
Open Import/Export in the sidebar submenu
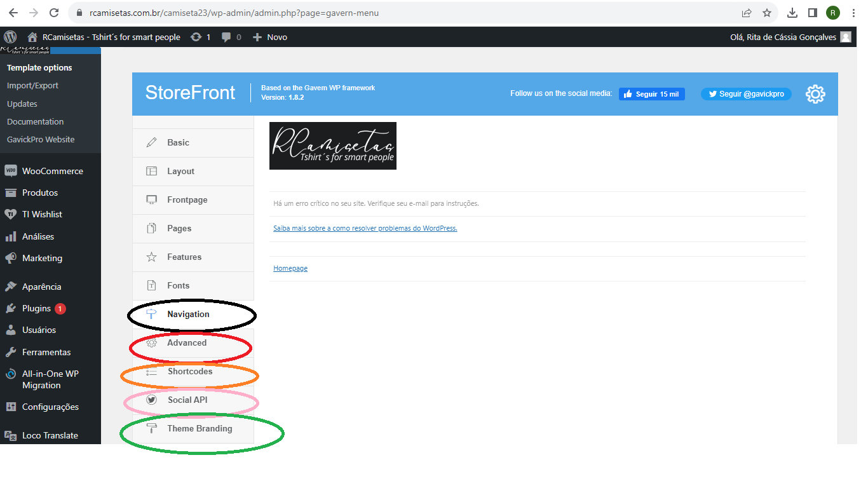32,86
